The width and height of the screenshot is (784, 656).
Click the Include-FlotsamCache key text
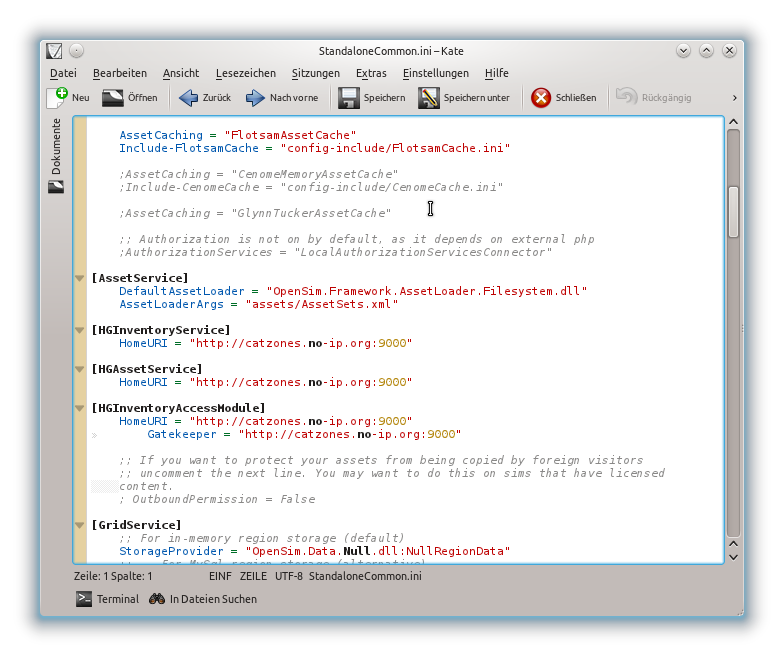click(188, 148)
